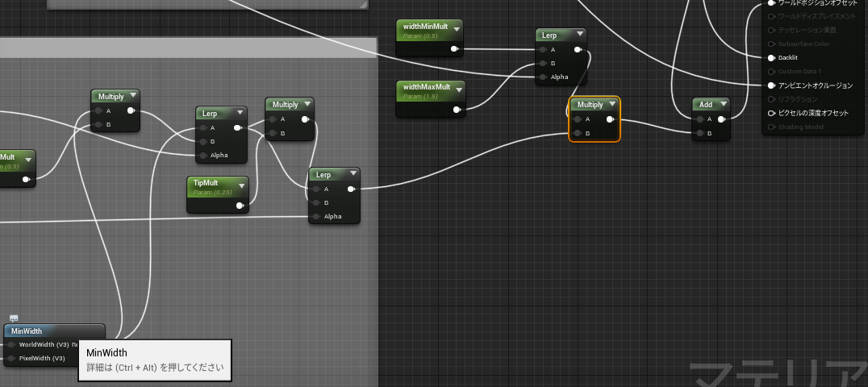This screenshot has width=868, height=387.
Task: Toggle preview arrow on Lerp node fed by widthMinMult
Action: (579, 35)
